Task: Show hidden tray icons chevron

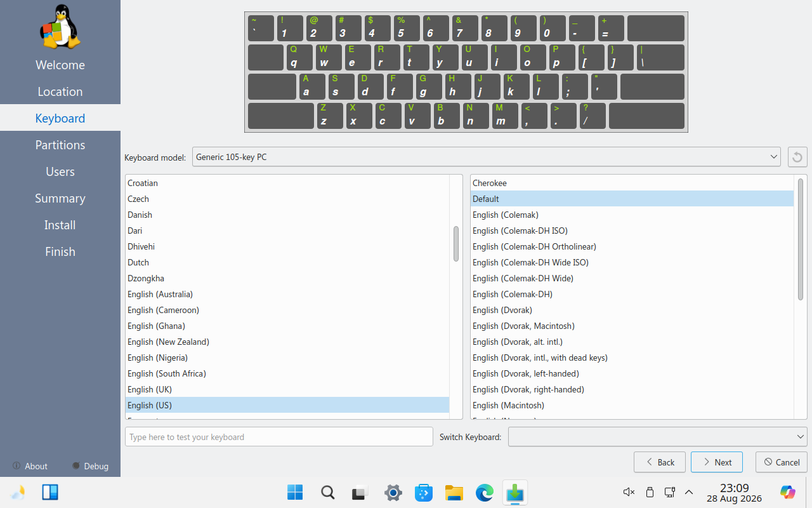Action: pos(689,492)
